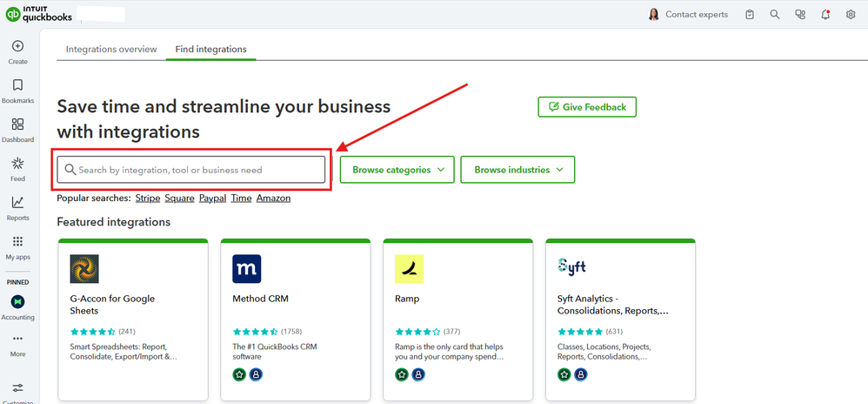868x404 pixels.
Task: Click the green star badge on Syft card
Action: click(x=564, y=374)
